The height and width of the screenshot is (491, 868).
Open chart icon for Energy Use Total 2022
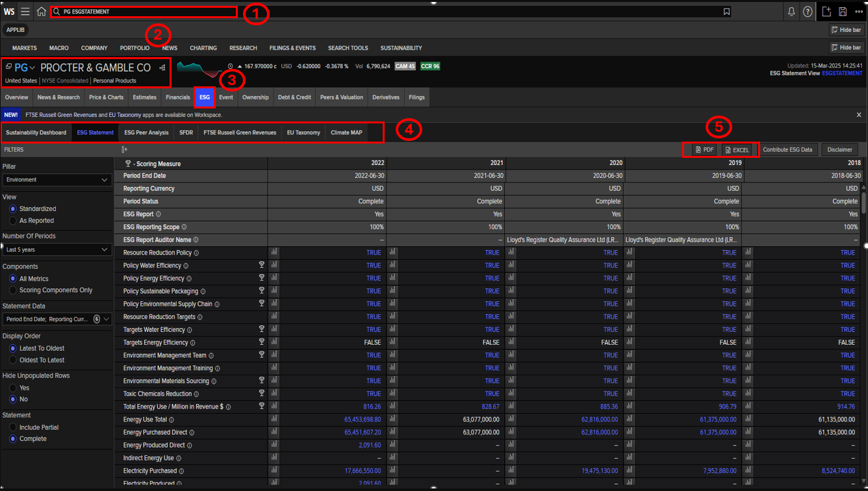[x=274, y=420]
